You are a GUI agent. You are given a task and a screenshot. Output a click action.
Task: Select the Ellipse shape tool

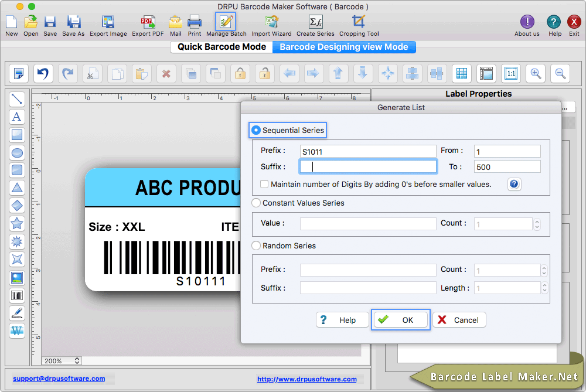(x=17, y=152)
